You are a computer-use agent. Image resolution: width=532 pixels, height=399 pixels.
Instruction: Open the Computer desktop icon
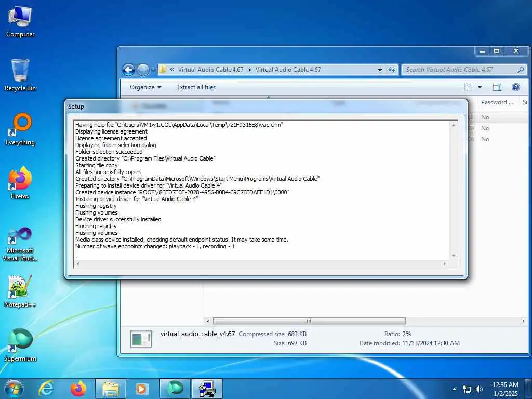point(20,22)
